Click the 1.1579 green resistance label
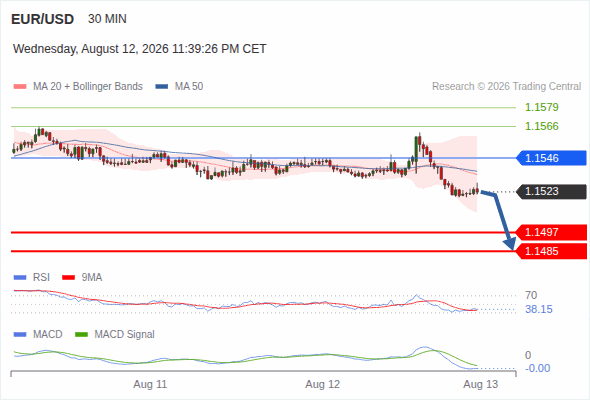The width and height of the screenshot is (590, 400). coord(541,107)
